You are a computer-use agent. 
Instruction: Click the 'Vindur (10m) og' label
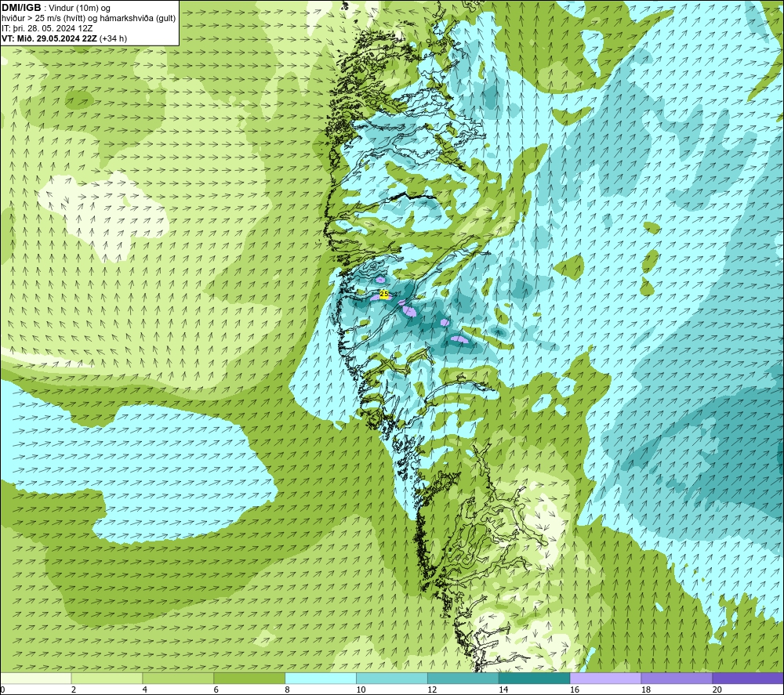click(79, 9)
